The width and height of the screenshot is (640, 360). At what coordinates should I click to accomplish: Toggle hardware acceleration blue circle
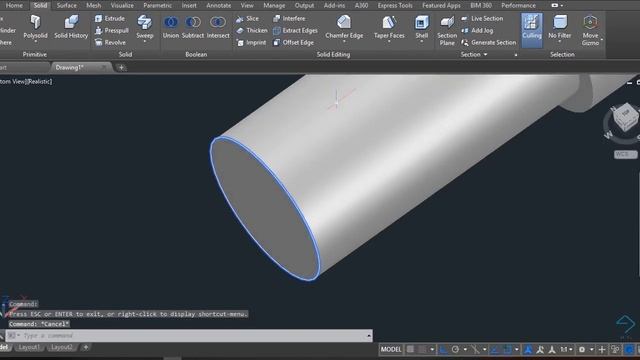point(629,349)
